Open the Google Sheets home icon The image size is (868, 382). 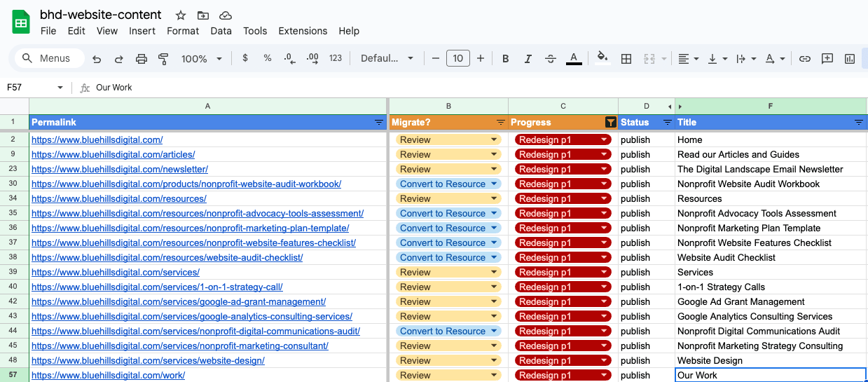(x=21, y=22)
